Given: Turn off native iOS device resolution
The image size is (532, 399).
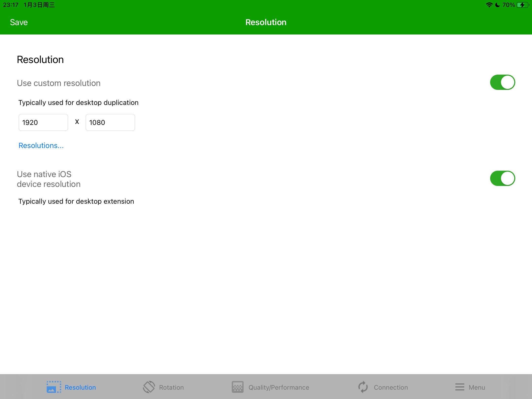Looking at the screenshot, I should (x=502, y=178).
